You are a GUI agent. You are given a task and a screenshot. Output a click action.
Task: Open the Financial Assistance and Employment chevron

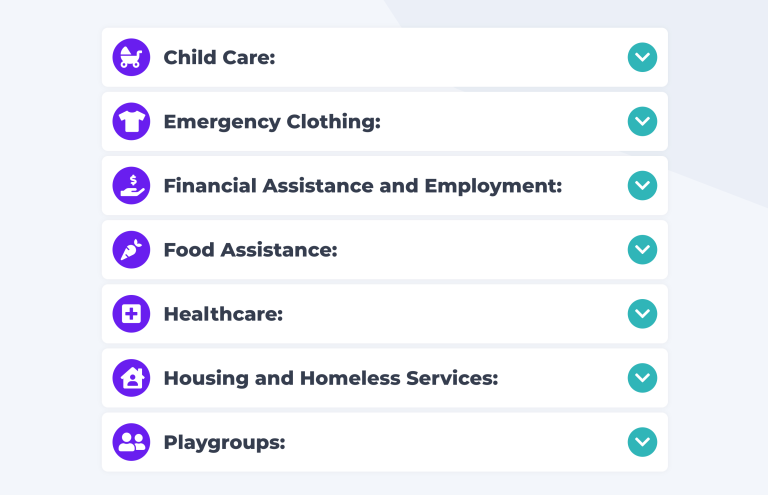(x=642, y=186)
